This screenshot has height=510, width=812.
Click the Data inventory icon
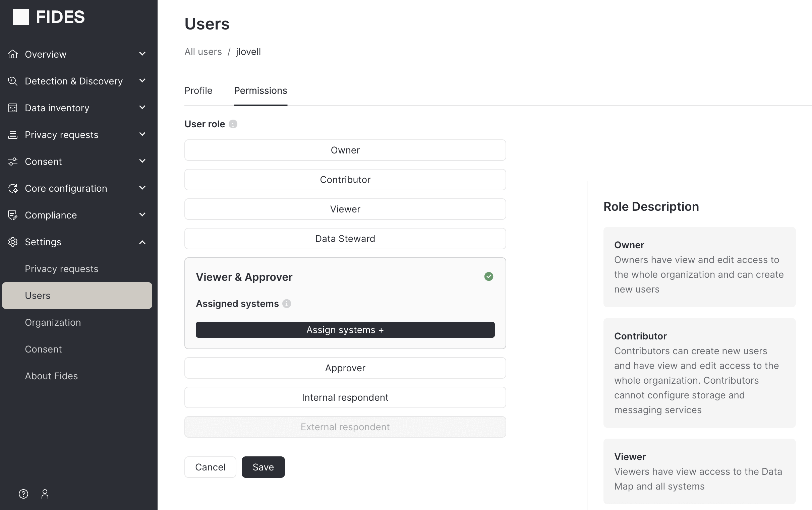coord(13,108)
